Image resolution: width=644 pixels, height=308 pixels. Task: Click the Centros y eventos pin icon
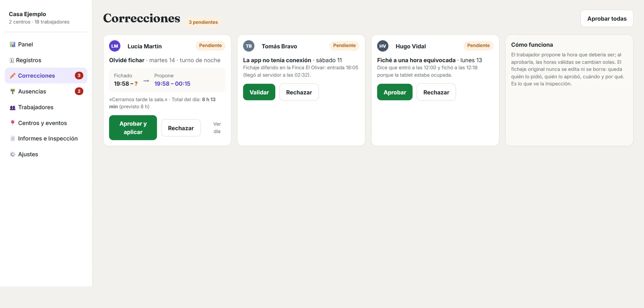[13, 123]
